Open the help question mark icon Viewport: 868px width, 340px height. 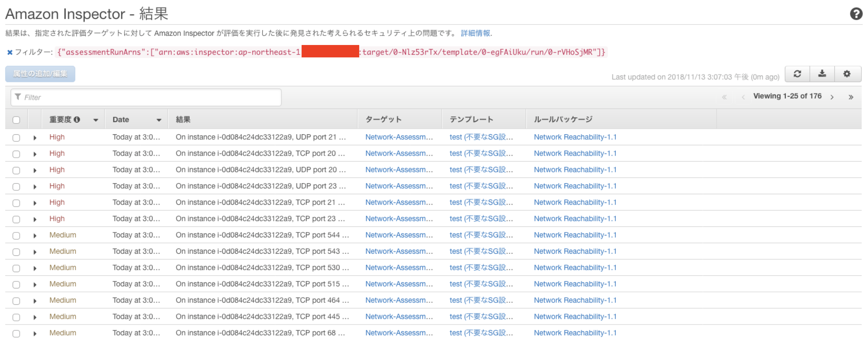(x=856, y=14)
